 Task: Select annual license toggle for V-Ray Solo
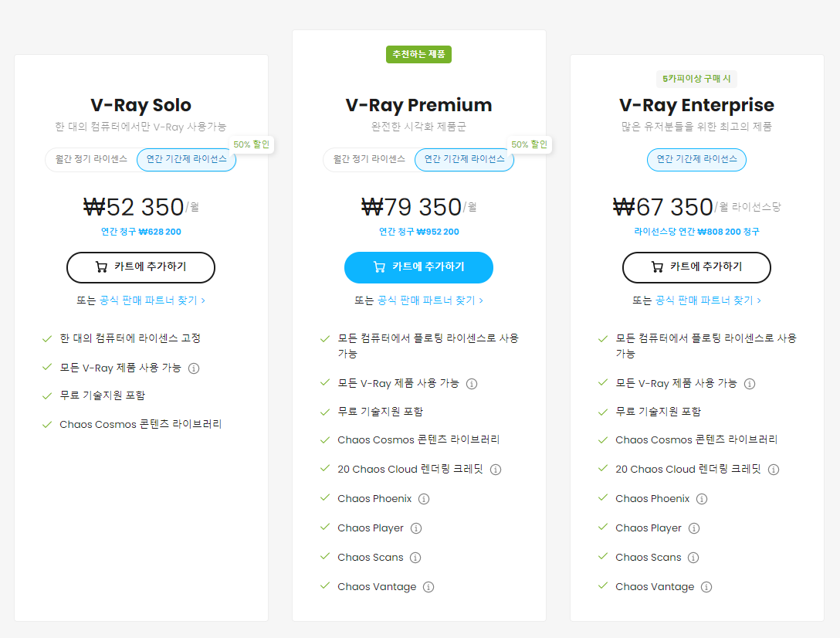pos(186,160)
